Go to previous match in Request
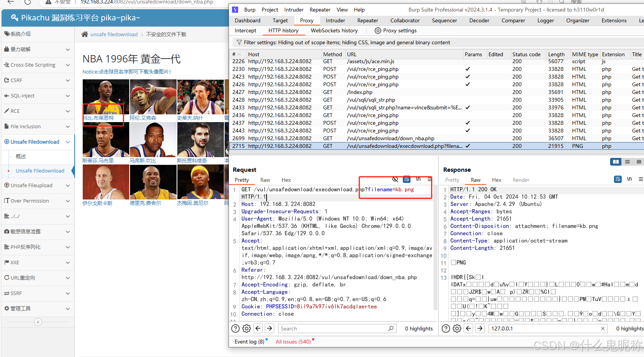This screenshot has width=644, height=357. coord(258,329)
